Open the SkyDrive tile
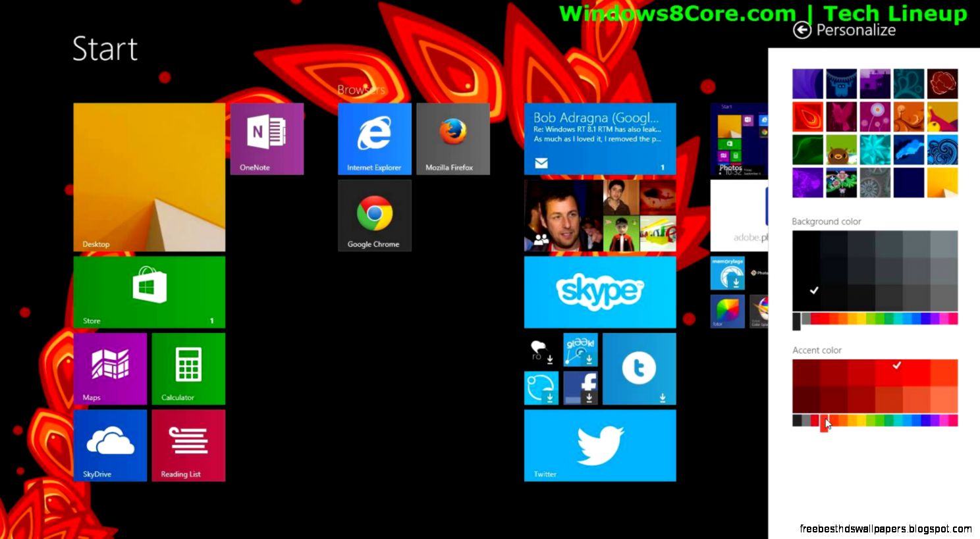This screenshot has width=980, height=539. [x=110, y=446]
